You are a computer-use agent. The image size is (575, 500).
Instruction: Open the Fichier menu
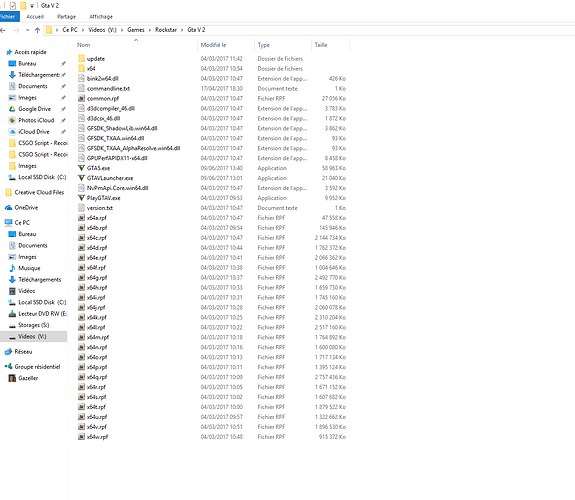click(x=8, y=17)
